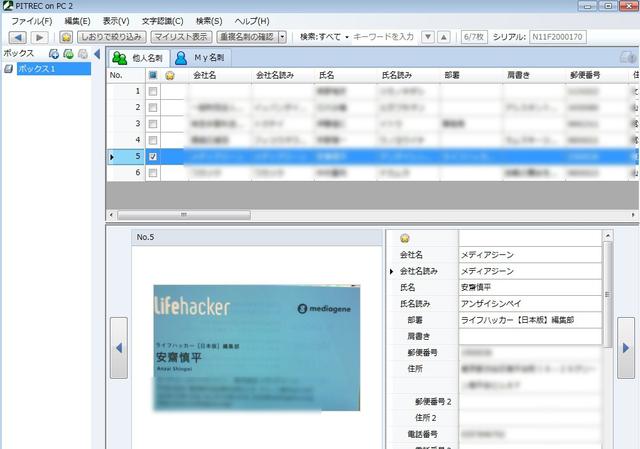Click the lifehacker business card image
Screen dimensions: 640x449
coord(257,348)
